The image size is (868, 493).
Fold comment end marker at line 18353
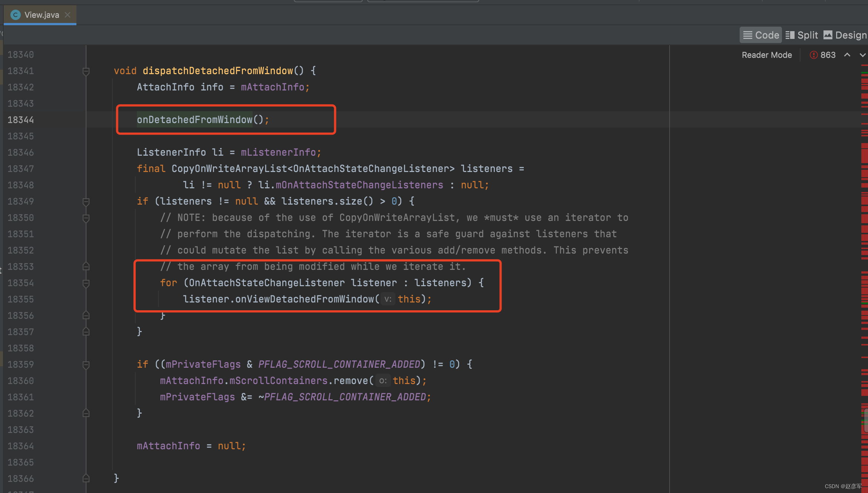click(86, 267)
